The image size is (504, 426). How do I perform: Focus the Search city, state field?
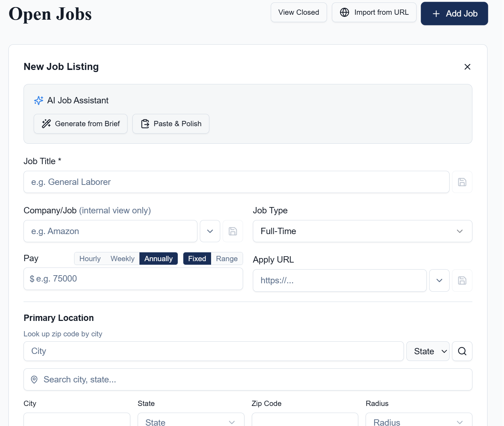pyautogui.click(x=248, y=380)
